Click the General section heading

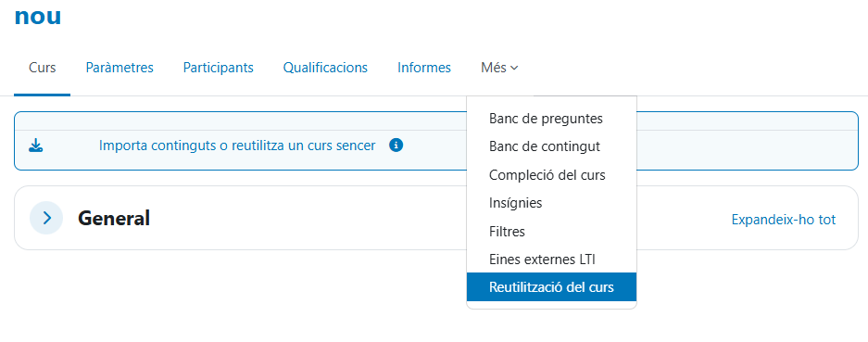(x=114, y=219)
